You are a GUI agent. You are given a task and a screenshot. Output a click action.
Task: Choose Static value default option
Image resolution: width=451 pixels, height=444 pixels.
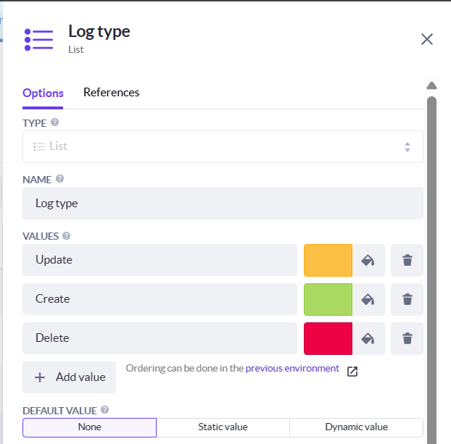(x=223, y=427)
